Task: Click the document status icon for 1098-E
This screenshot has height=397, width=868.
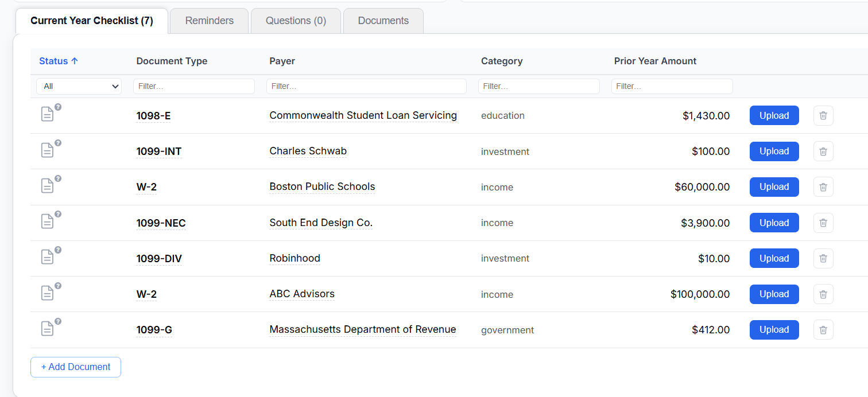Action: click(x=48, y=114)
